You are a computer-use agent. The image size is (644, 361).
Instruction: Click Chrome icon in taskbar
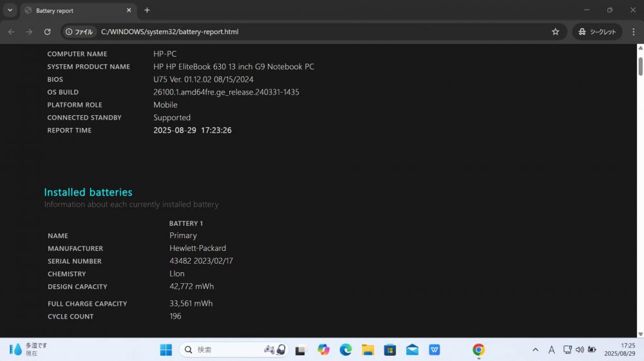pyautogui.click(x=478, y=349)
